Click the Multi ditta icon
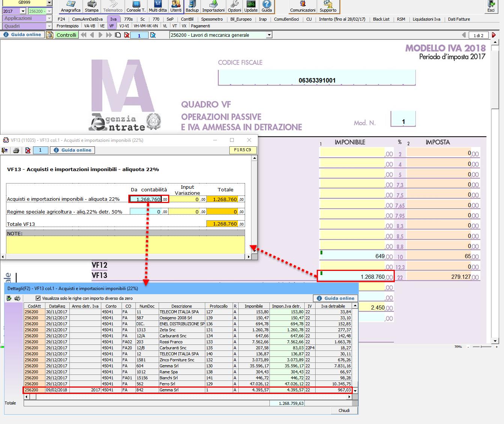 tap(158, 6)
